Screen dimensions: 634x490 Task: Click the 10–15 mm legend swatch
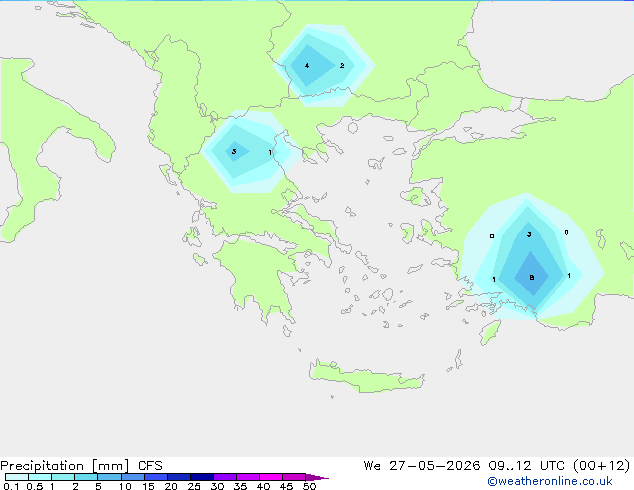coord(132,477)
